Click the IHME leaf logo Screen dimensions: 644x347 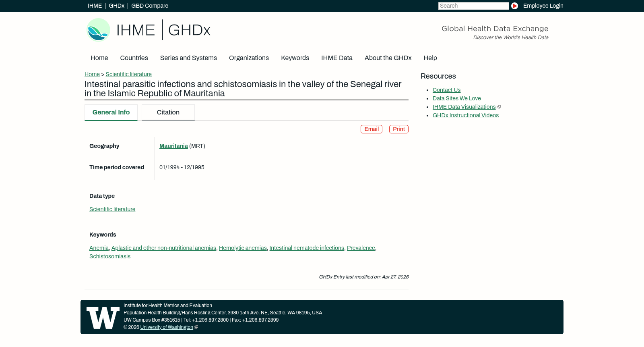[98, 30]
